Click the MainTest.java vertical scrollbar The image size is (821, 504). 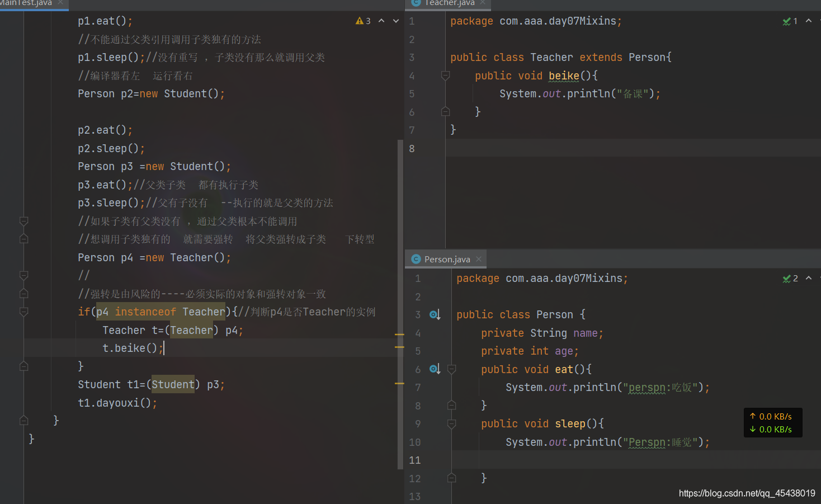[400, 304]
